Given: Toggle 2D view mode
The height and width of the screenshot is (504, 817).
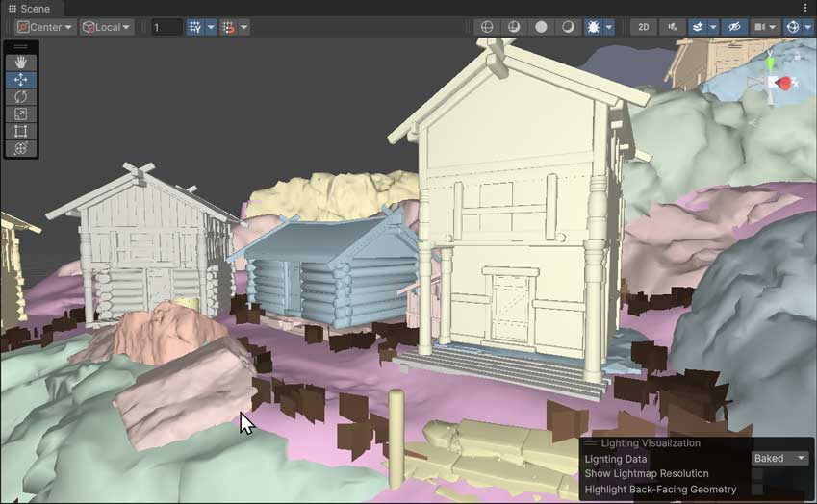Looking at the screenshot, I should click(642, 27).
